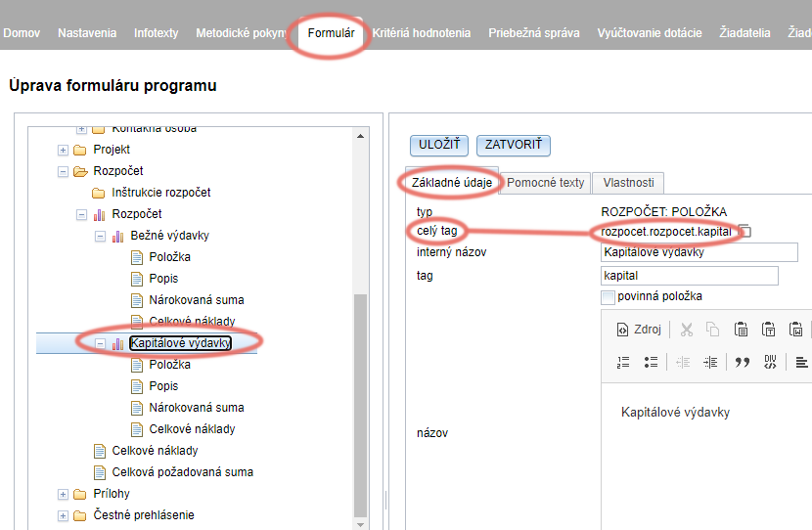This screenshot has width=812, height=530.
Task: Switch to the Vlastnosti tab
Action: click(x=628, y=183)
